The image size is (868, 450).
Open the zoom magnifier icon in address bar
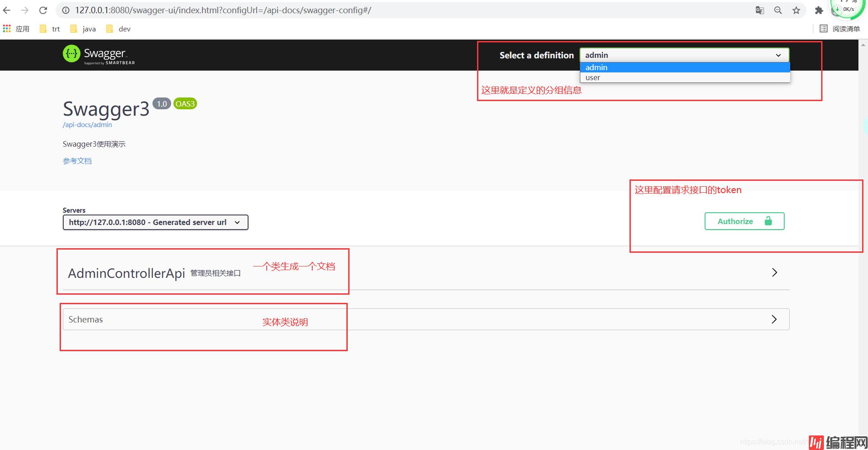778,10
